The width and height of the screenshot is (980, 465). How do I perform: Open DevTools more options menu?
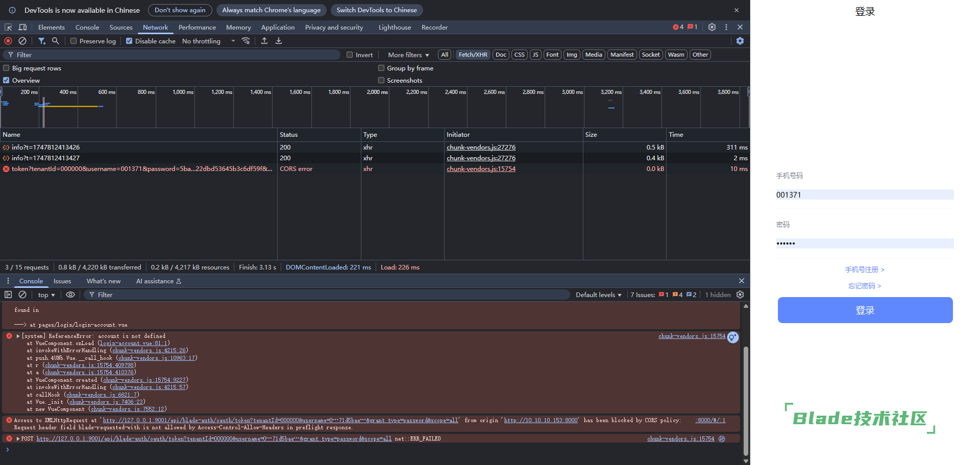pos(726,27)
